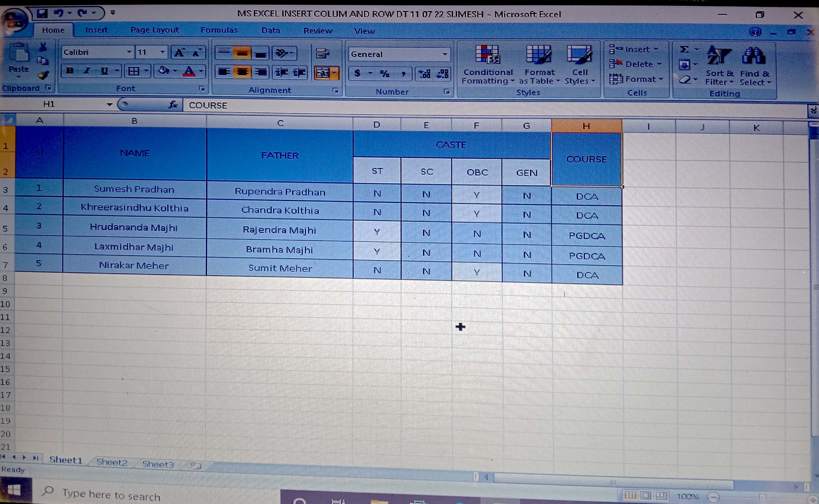Click the AutoSum sigma icon
Screen dimensions: 819x504
[684, 49]
